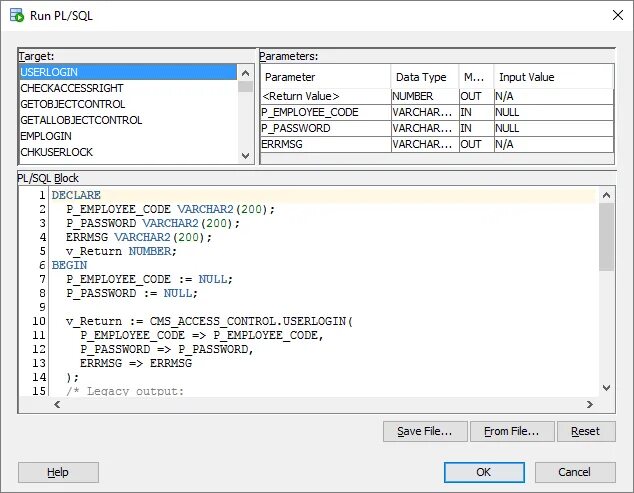This screenshot has height=493, width=634.
Task: Click the Save File... button
Action: tap(425, 432)
